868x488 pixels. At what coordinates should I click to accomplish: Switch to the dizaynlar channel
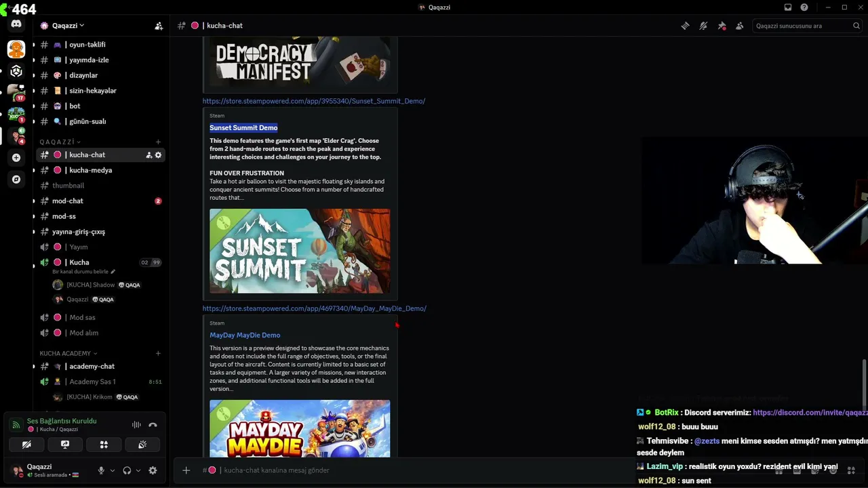click(x=100, y=75)
